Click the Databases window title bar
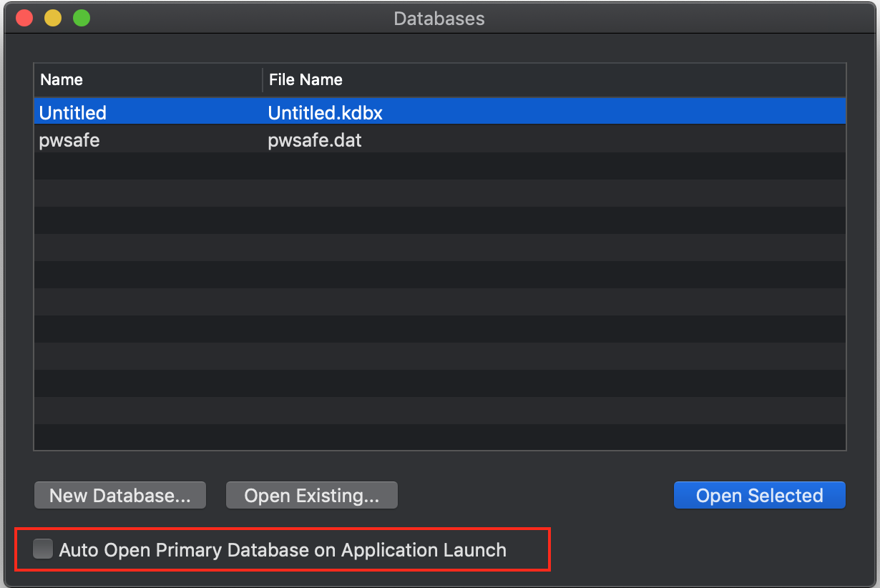 tap(439, 18)
